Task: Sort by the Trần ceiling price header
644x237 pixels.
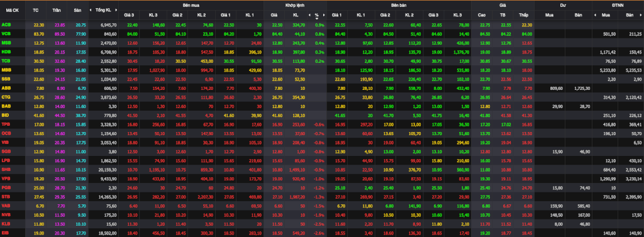Action: [56, 10]
